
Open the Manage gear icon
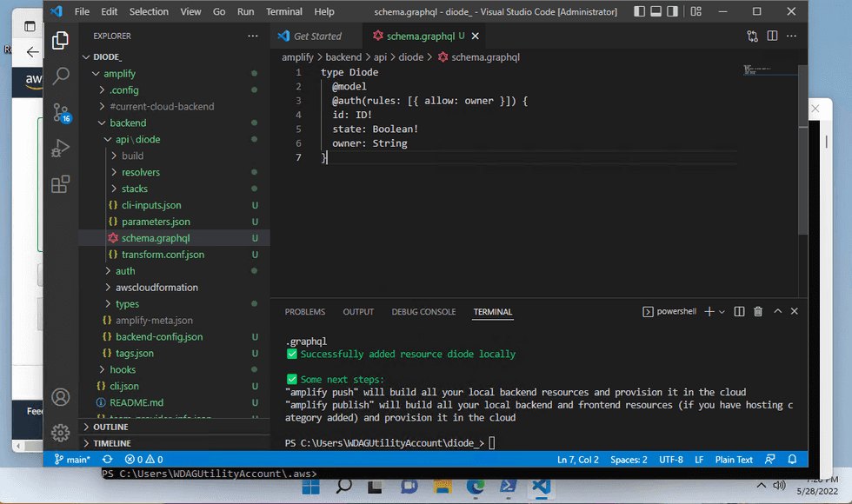[x=60, y=433]
